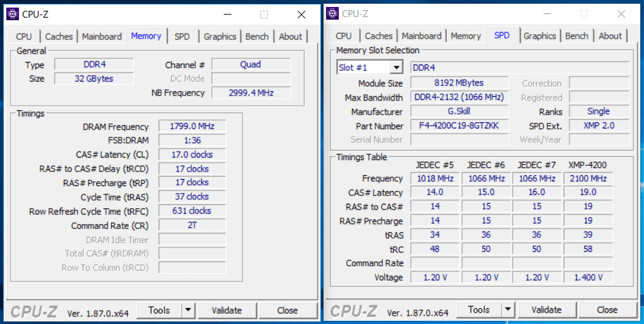Image resolution: width=644 pixels, height=324 pixels.
Task: Close right CPU-Z window with X
Action: [x=621, y=13]
